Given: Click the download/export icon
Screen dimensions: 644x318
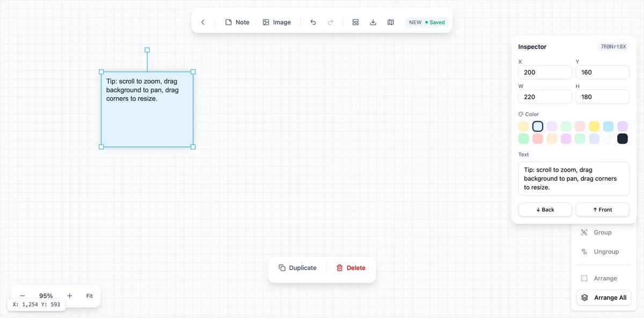Looking at the screenshot, I should [373, 23].
